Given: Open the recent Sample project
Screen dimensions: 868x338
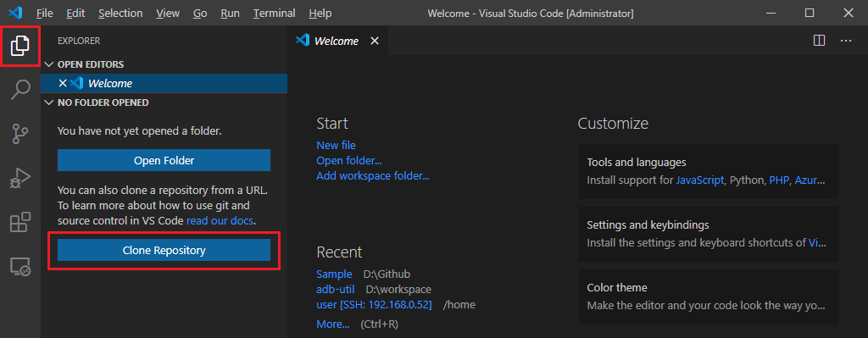Looking at the screenshot, I should pos(334,274).
